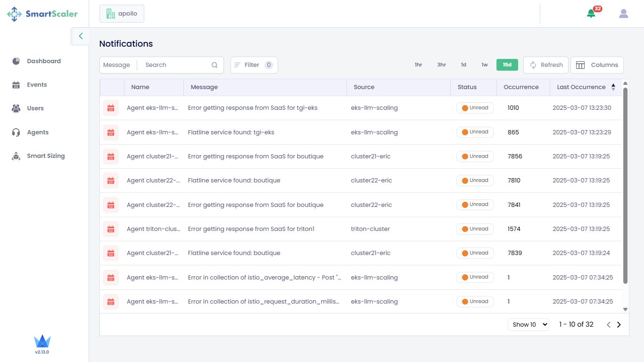Open the Columns chooser

pos(597,65)
